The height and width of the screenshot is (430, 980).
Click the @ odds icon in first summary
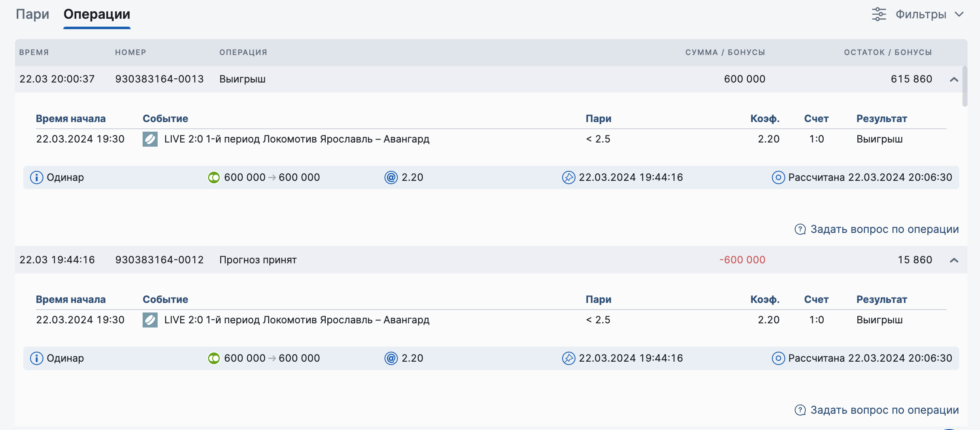(391, 177)
